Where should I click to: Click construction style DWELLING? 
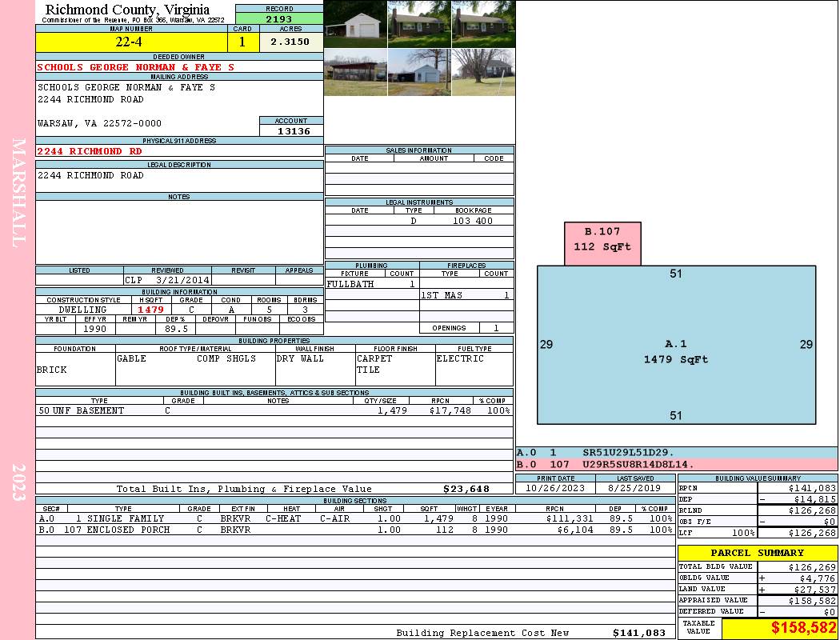(83, 310)
